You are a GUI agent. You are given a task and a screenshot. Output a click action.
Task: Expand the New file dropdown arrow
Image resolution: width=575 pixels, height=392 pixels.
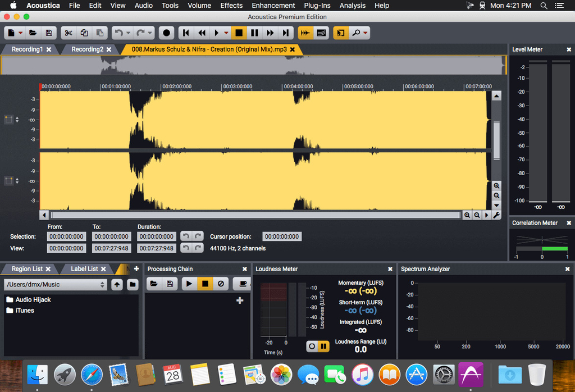21,33
